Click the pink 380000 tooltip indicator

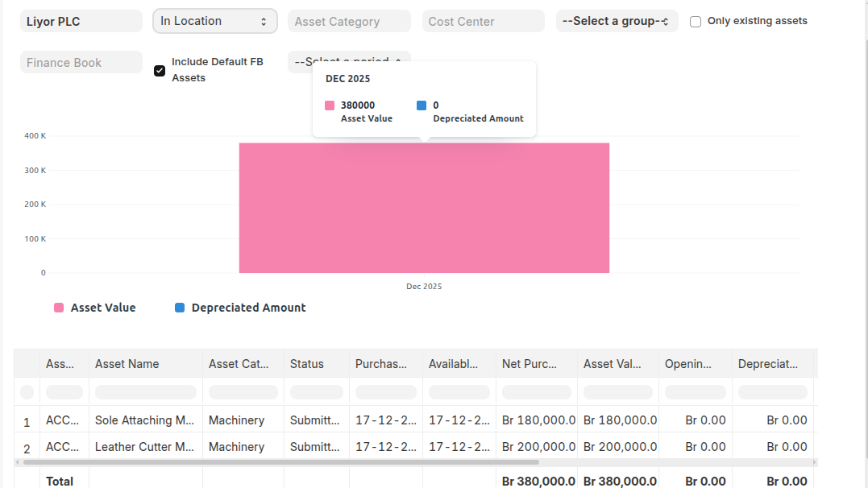click(x=329, y=105)
